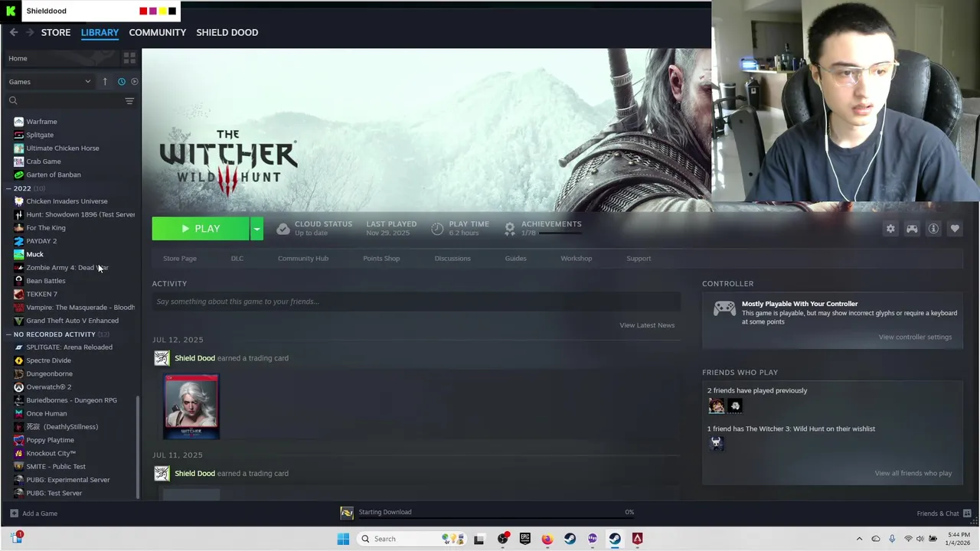Screen dimensions: 980x551
Task: Open controller layout icon
Action: (912, 229)
